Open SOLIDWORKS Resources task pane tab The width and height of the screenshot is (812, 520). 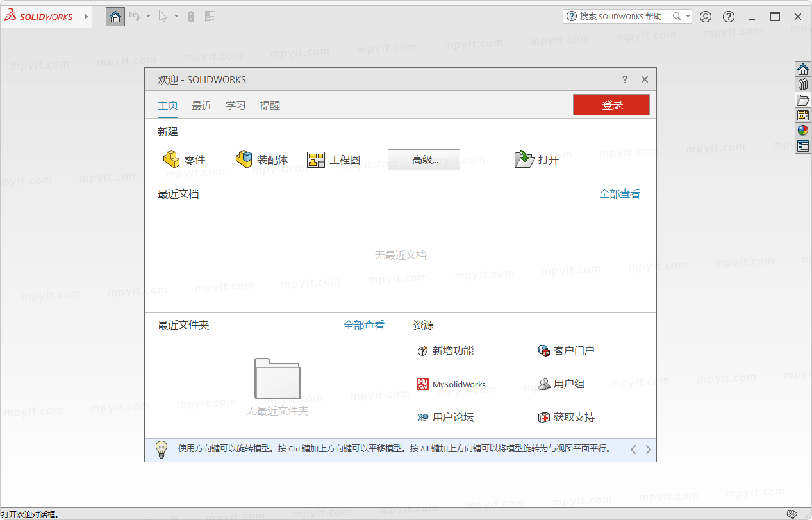[803, 69]
